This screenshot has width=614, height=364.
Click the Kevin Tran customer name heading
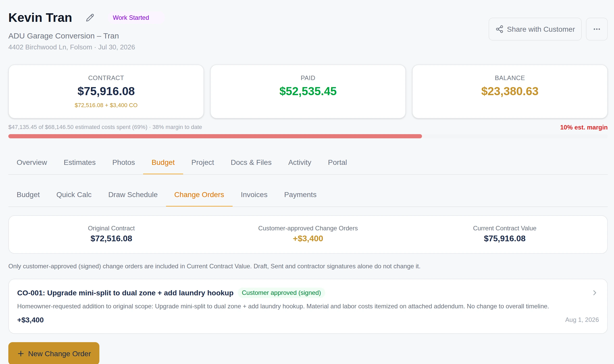coord(40,18)
